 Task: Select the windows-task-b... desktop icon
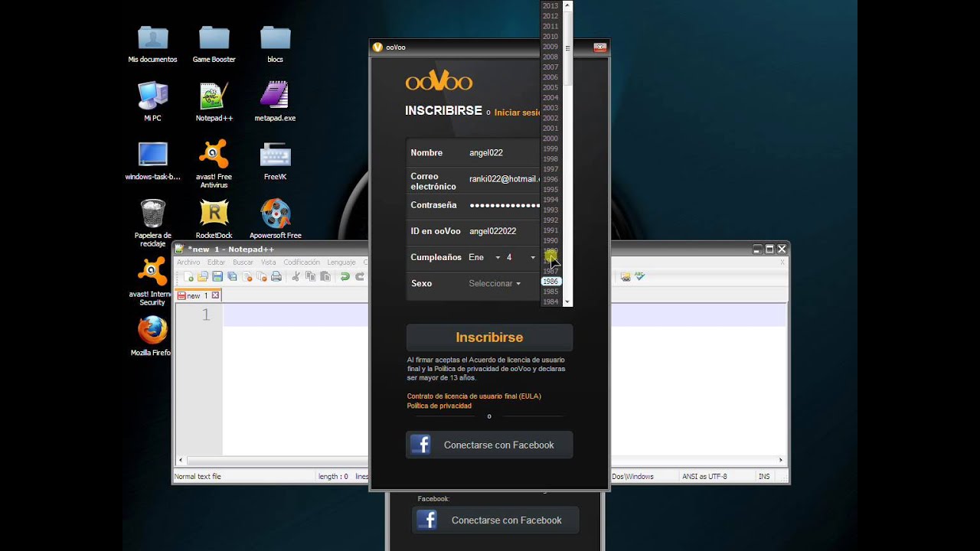pos(152,160)
